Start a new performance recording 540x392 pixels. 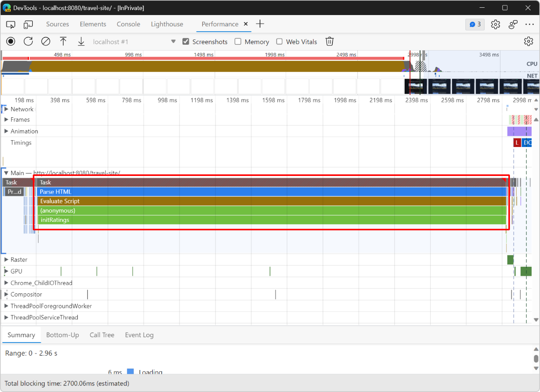[x=10, y=41]
